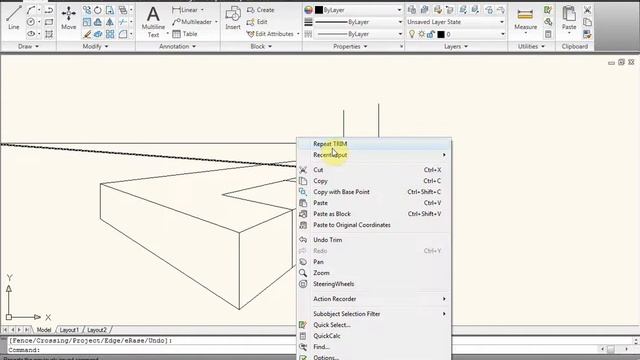Switch to the Layout2 tab

tap(97, 330)
